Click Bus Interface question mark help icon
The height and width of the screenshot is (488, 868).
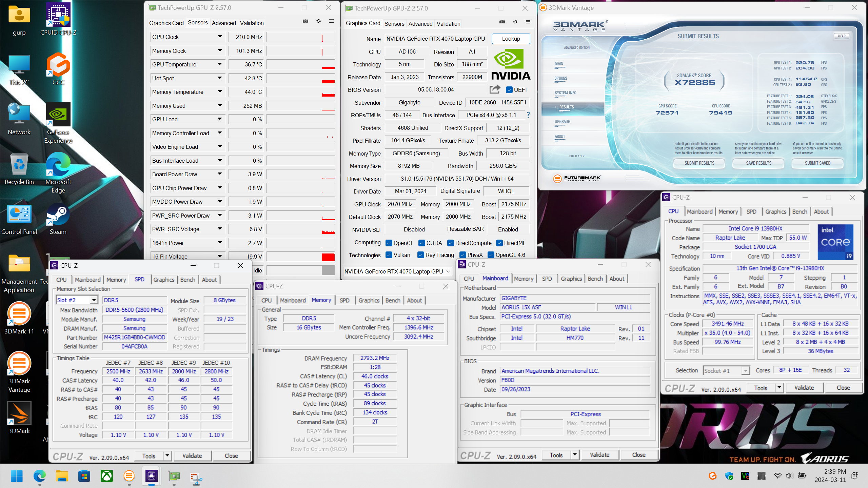point(528,115)
